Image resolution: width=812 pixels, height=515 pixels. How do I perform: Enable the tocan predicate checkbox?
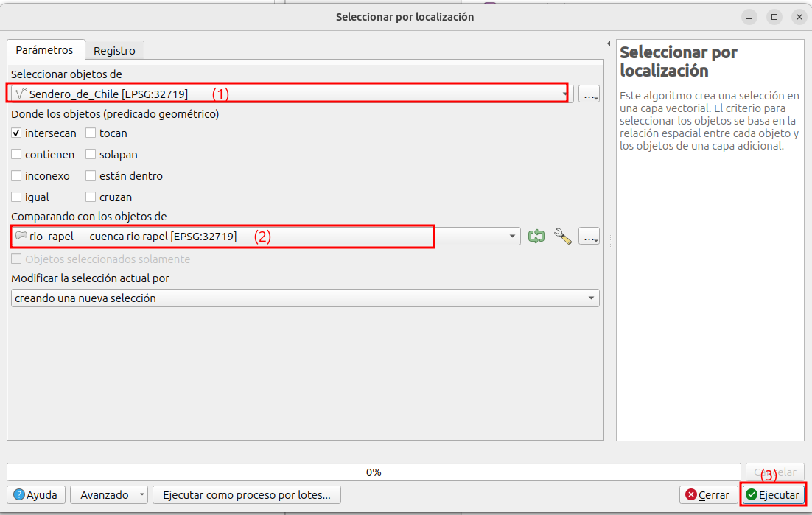[x=91, y=133]
